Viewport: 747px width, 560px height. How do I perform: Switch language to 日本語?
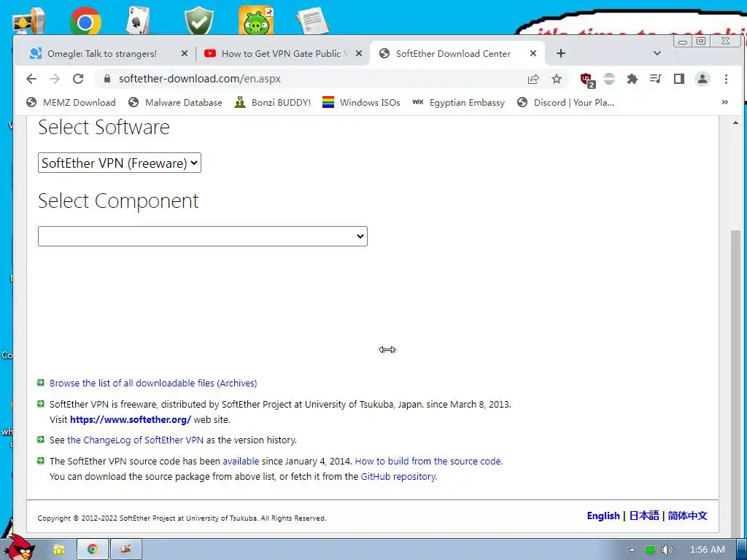pyautogui.click(x=644, y=516)
